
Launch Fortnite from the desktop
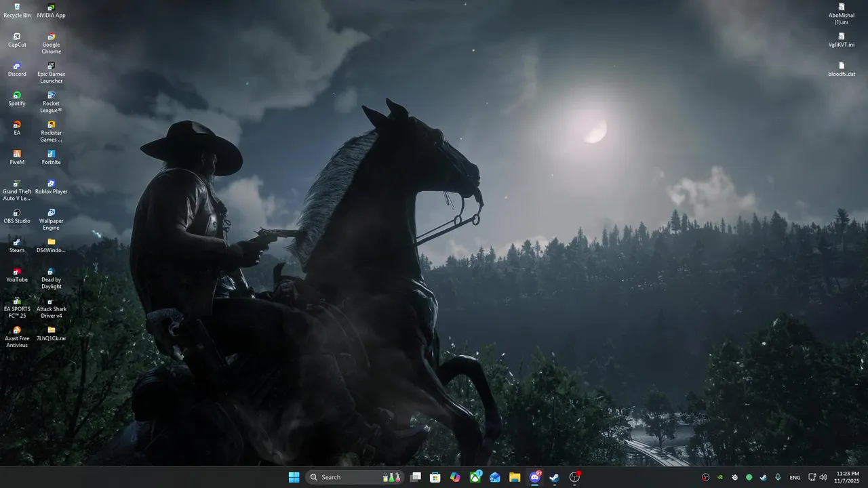(x=51, y=157)
